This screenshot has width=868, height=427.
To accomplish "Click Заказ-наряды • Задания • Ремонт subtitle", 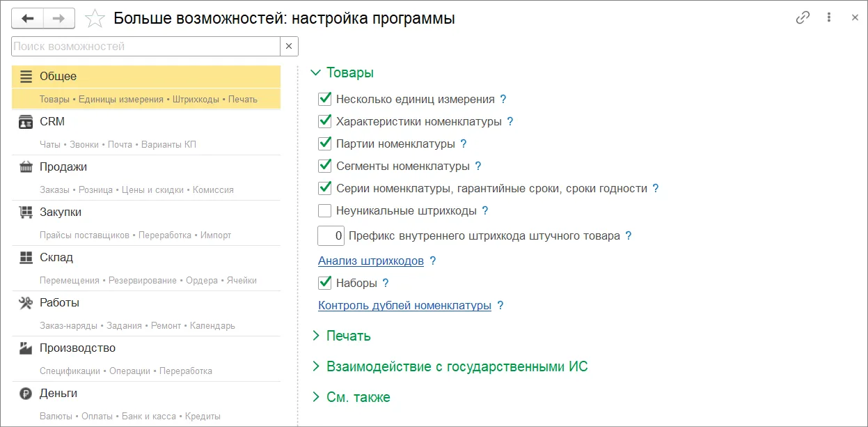I will [x=137, y=326].
